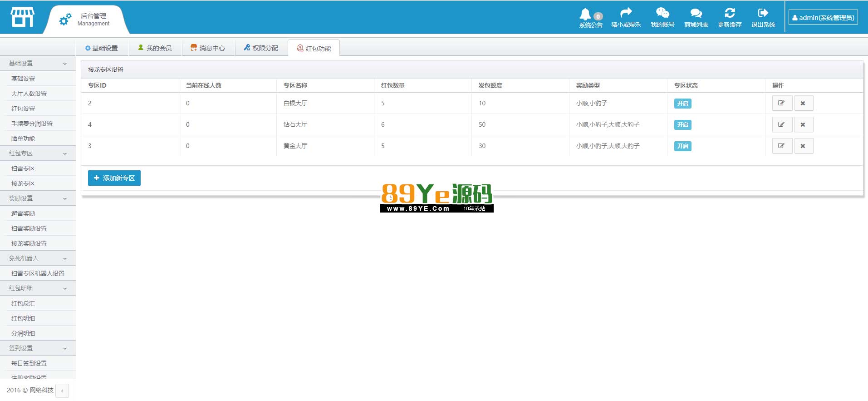868x401 pixels.
Task: Switch to the 权限分配 tab
Action: (x=261, y=48)
